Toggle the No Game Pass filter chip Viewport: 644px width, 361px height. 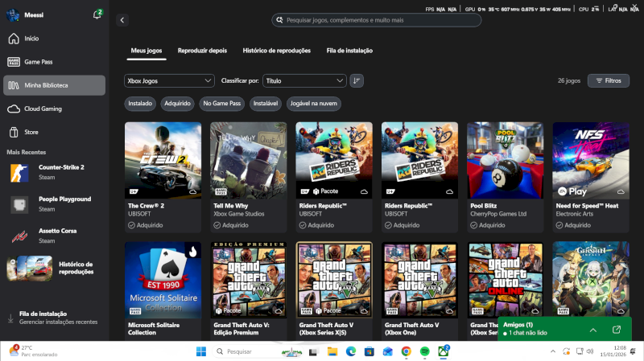221,104
